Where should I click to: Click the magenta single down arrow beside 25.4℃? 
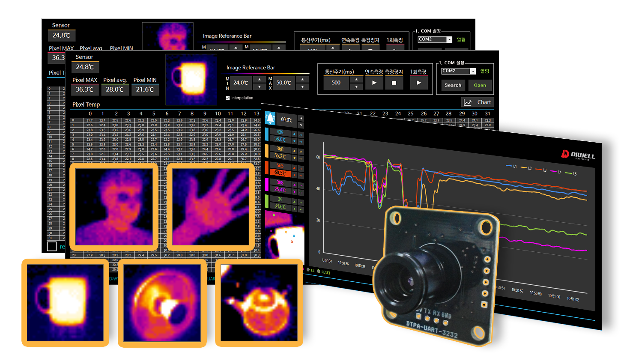[x=294, y=192]
